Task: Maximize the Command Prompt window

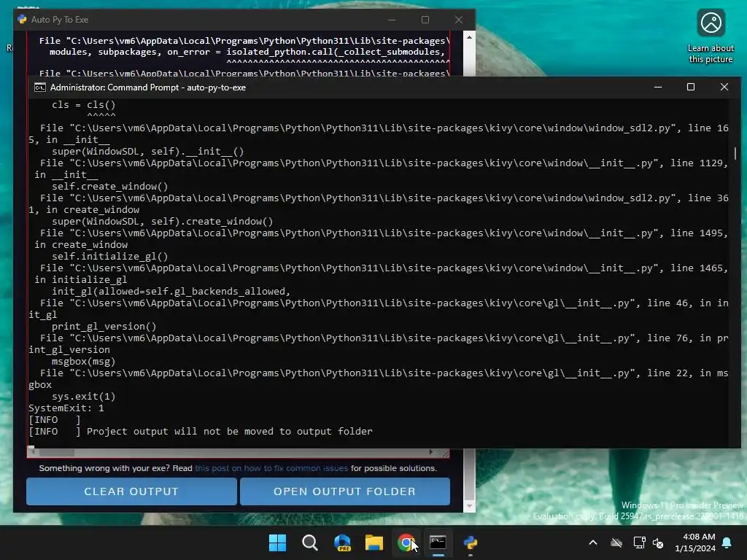Action: coord(691,87)
